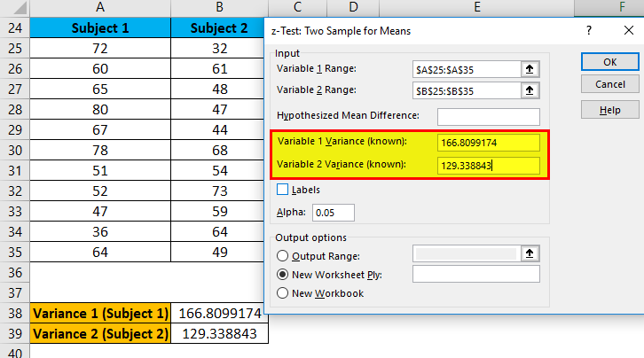Viewport: 644px width, 358px height.
Task: Focus the Variable 2 Range field
Action: pyautogui.click(x=467, y=90)
